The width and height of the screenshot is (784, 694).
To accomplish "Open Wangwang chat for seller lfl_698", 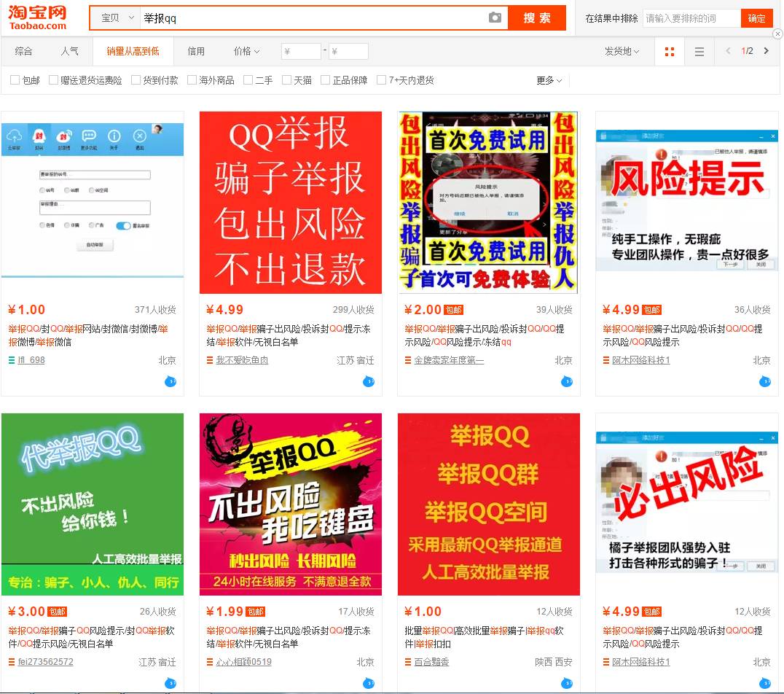I will tap(170, 382).
